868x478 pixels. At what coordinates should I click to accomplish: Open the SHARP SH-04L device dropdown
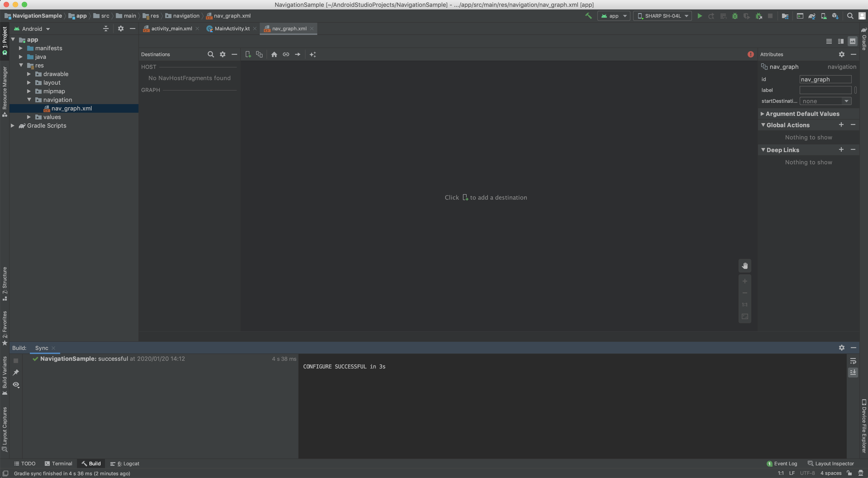(x=663, y=16)
